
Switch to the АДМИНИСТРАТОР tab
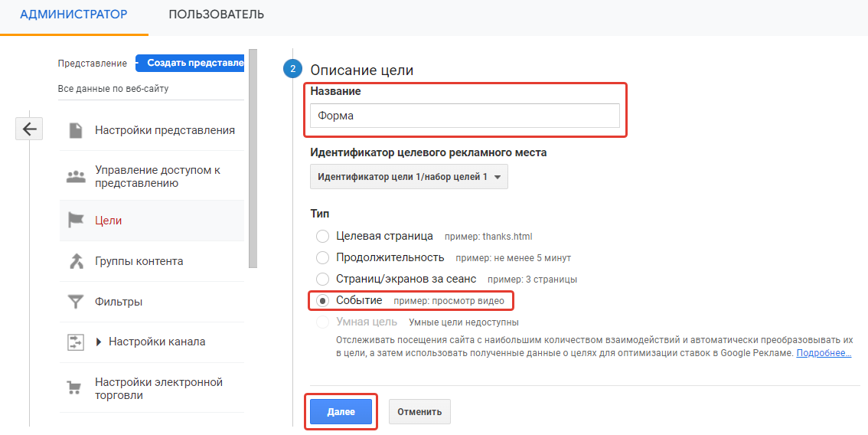(x=73, y=15)
